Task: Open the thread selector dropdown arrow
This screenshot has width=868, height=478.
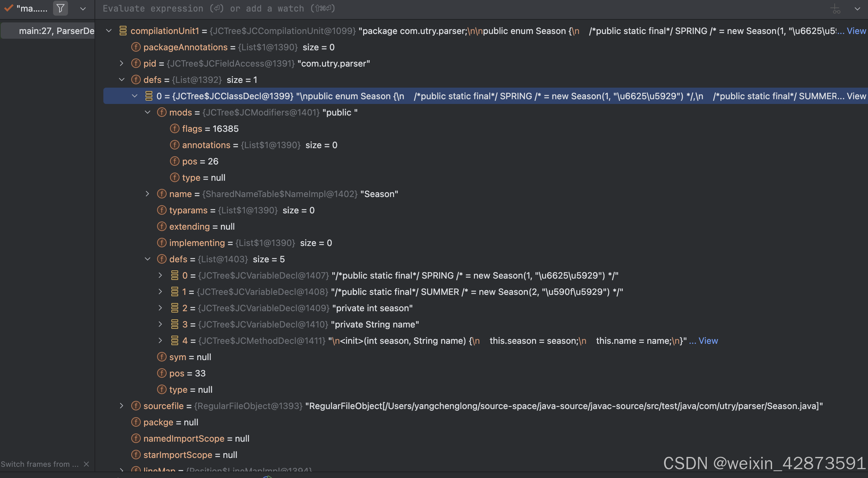Action: [x=83, y=8]
